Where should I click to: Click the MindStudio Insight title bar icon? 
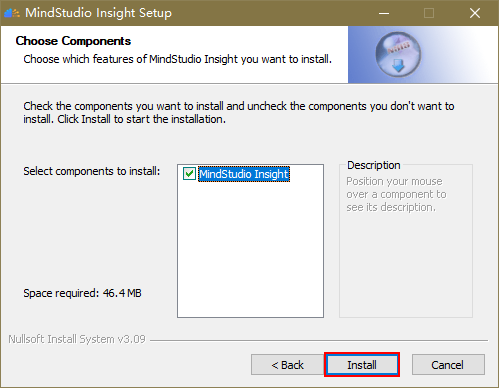(x=12, y=13)
